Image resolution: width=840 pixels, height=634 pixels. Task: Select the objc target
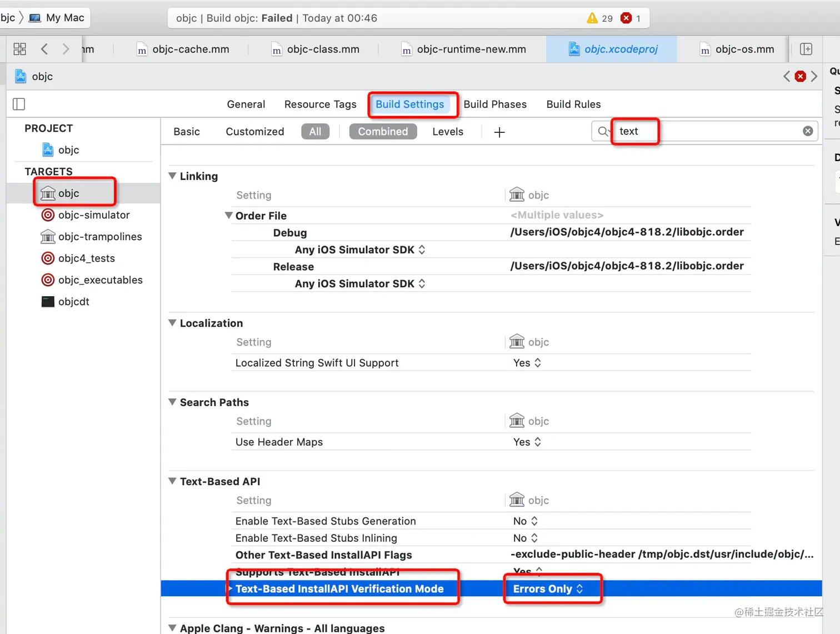point(83,193)
